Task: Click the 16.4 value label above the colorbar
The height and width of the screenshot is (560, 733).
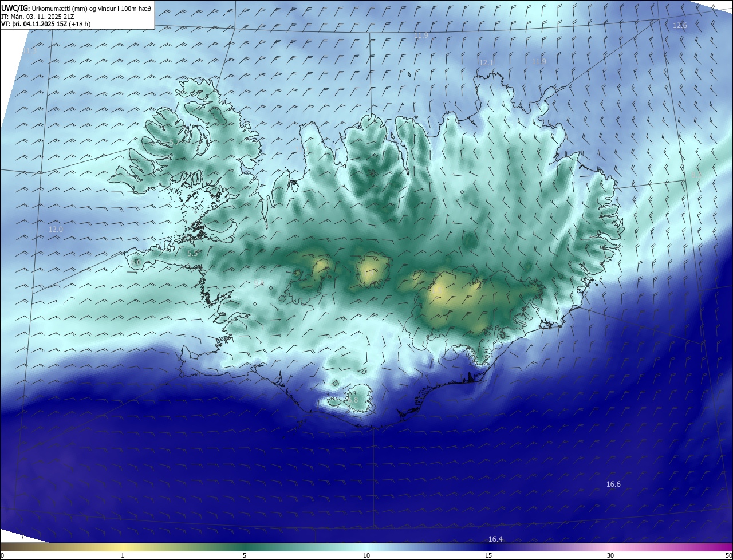Action: pyautogui.click(x=495, y=539)
